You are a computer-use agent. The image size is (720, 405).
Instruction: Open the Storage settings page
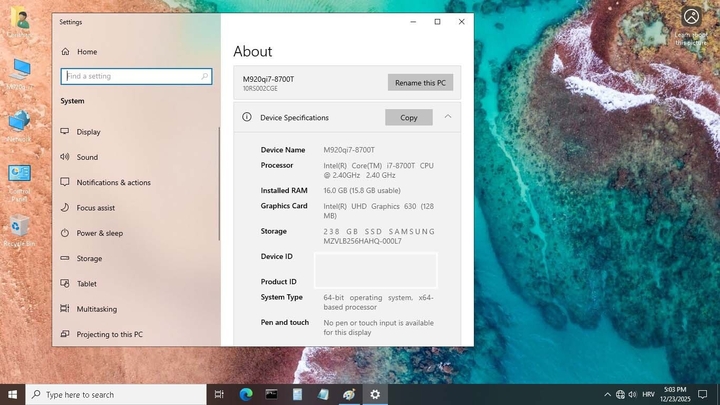coord(89,259)
